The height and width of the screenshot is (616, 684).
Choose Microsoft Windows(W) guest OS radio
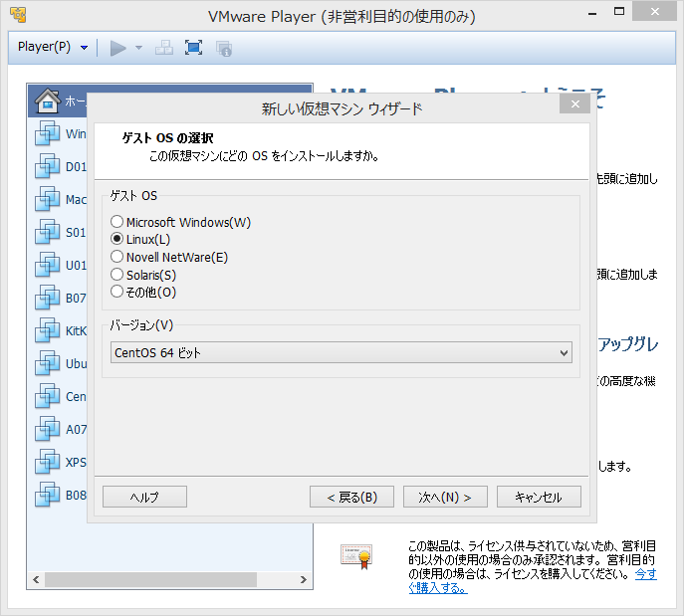click(116, 222)
